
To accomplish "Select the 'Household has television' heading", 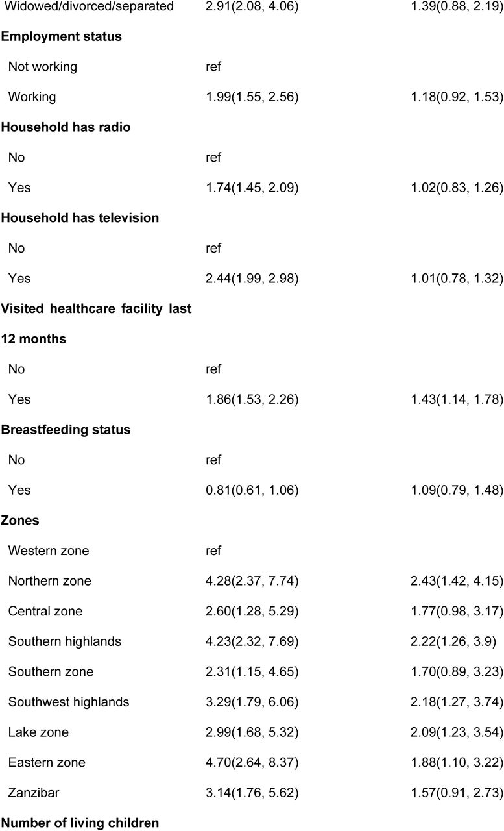I will pyautogui.click(x=79, y=218).
